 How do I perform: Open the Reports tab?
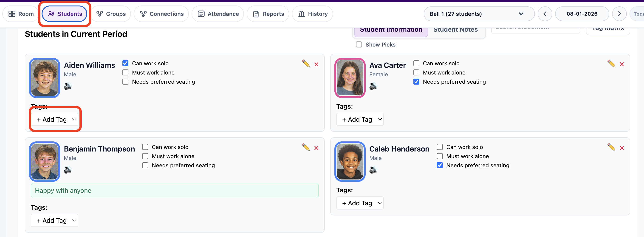(268, 14)
